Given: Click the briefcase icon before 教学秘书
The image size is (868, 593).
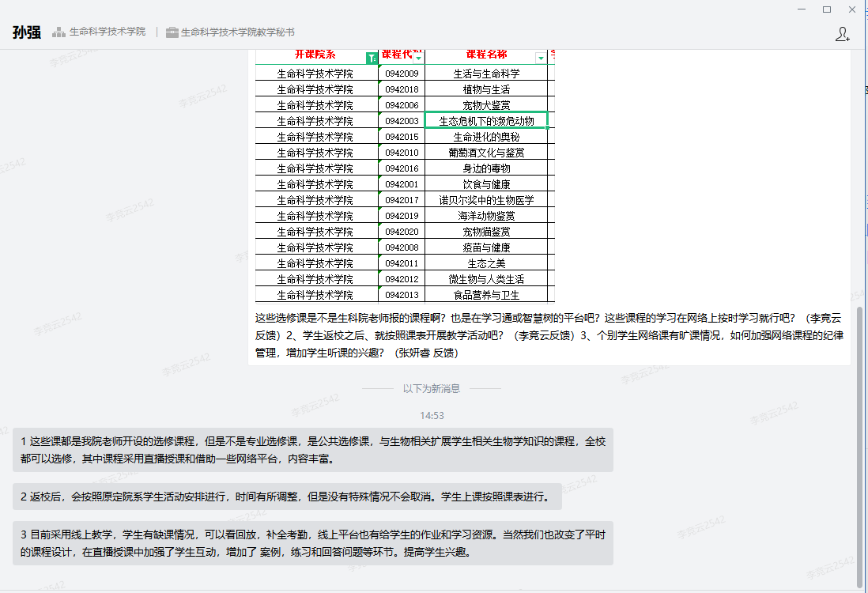Looking at the screenshot, I should (x=172, y=32).
